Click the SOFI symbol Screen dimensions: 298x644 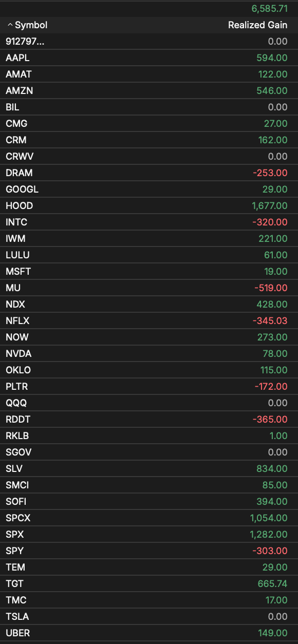16,502
